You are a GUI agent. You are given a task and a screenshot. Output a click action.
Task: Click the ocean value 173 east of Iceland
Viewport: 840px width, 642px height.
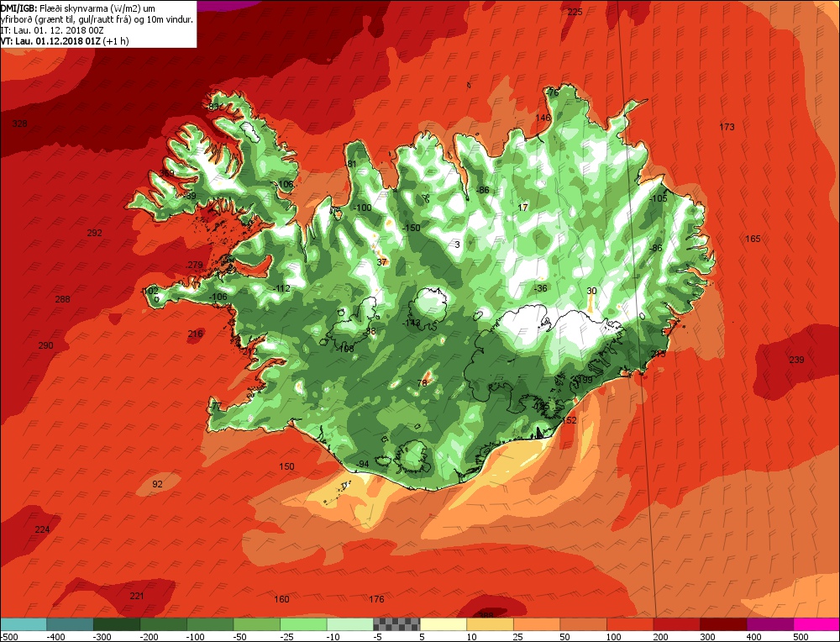tap(727, 127)
